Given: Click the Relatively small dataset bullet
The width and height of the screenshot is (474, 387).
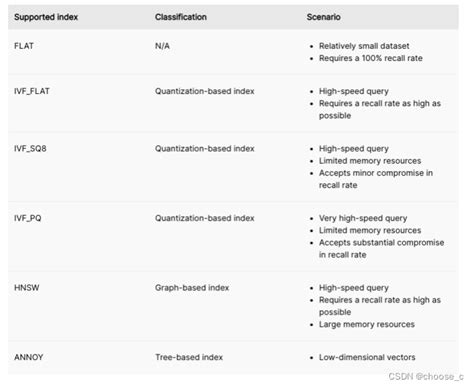Looking at the screenshot, I should click(364, 46).
